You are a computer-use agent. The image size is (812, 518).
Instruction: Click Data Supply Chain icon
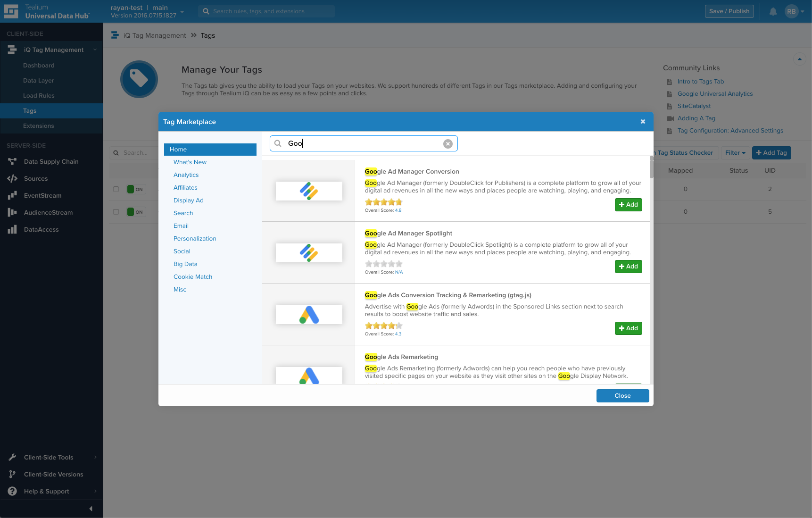pos(12,161)
